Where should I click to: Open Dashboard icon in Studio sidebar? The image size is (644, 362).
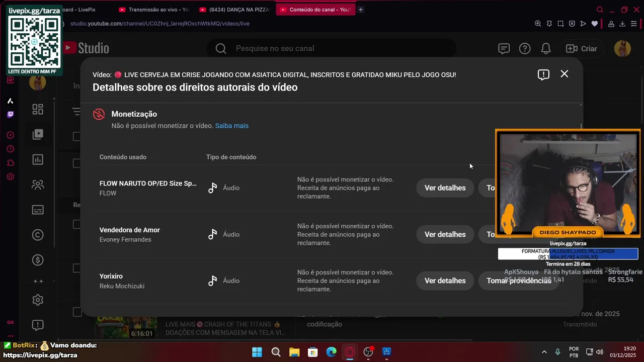[x=38, y=109]
